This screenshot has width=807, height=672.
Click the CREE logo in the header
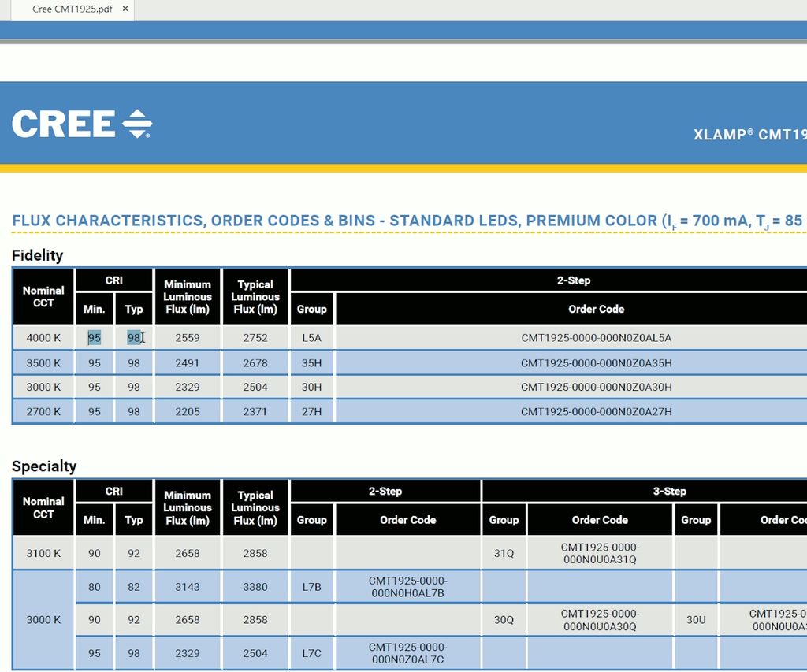click(82, 124)
